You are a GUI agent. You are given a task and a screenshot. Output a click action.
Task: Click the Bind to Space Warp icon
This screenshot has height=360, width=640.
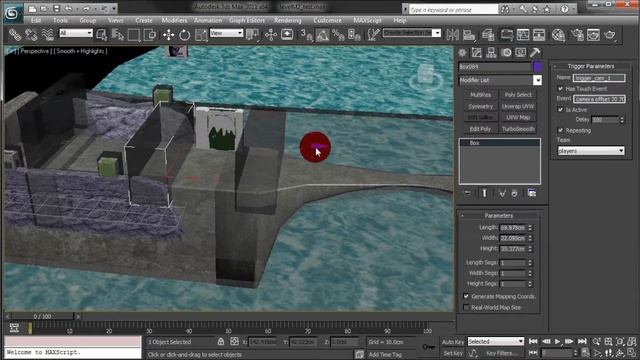tap(47, 35)
